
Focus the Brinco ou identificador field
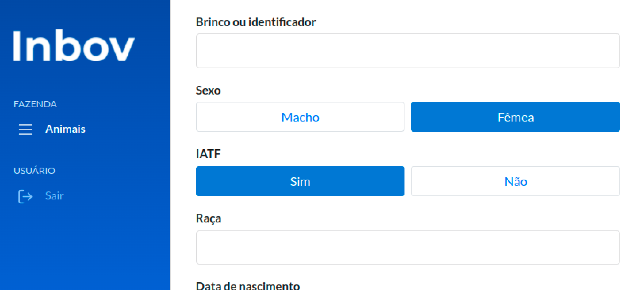[407, 51]
